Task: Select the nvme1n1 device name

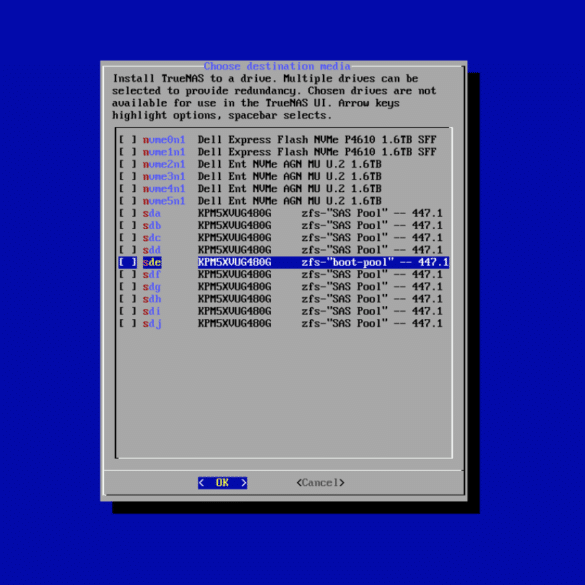Action: tap(164, 152)
